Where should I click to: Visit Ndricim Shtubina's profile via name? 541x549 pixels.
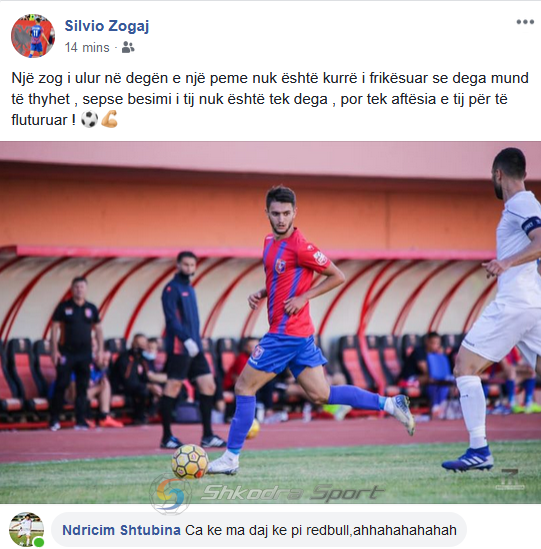tap(122, 530)
